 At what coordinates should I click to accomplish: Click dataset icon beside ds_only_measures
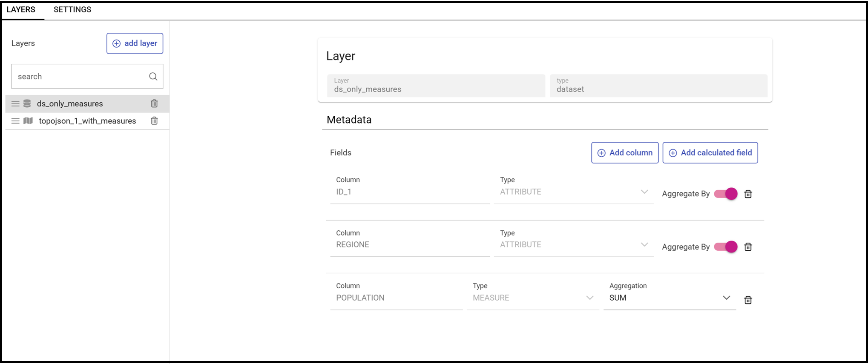point(27,103)
